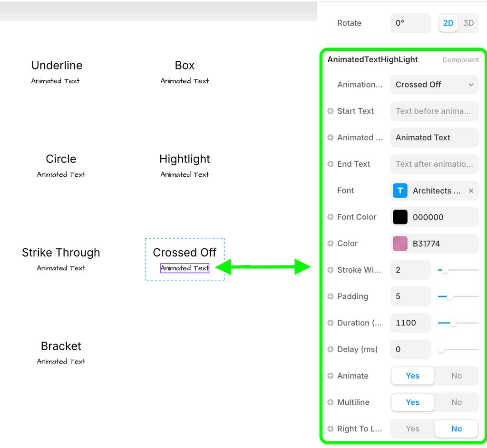Click the plus icon beside Padding
The image size is (487, 448).
point(331,296)
